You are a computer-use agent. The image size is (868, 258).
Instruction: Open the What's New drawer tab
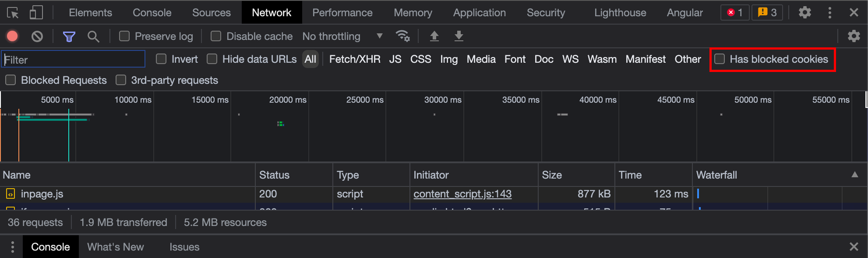[115, 247]
